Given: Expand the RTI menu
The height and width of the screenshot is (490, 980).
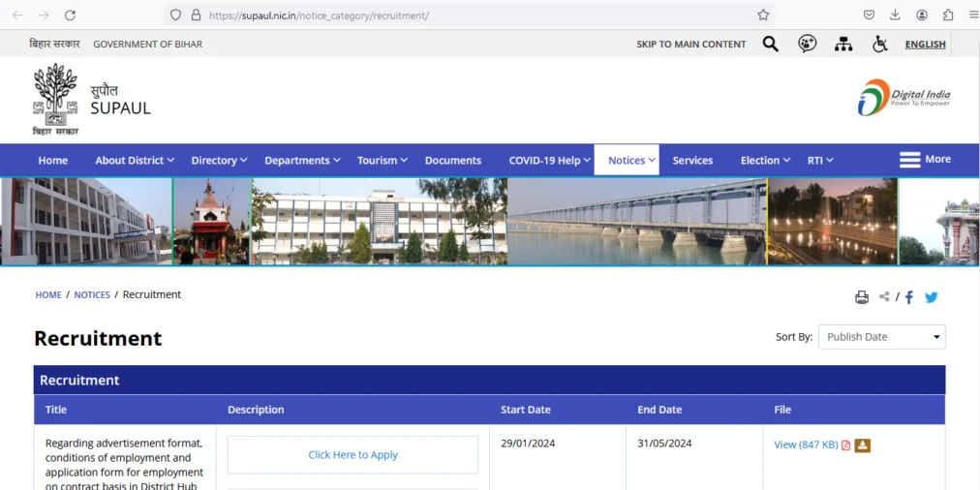Looking at the screenshot, I should click(820, 161).
